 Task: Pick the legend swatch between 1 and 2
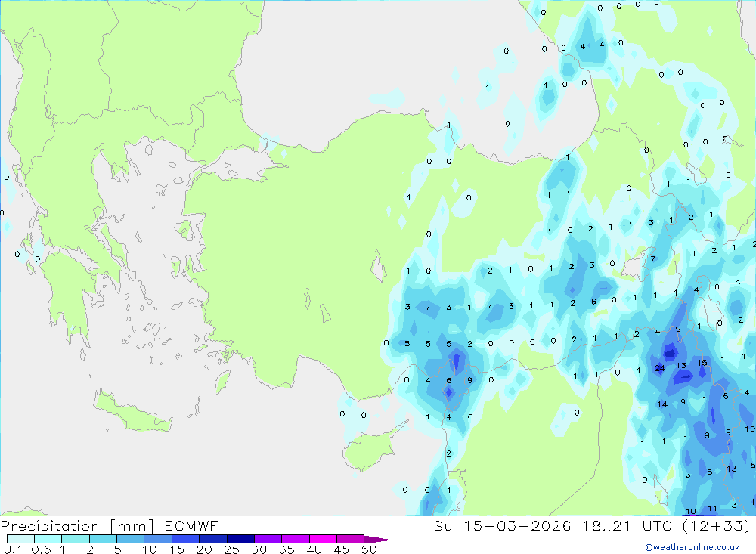point(76,539)
